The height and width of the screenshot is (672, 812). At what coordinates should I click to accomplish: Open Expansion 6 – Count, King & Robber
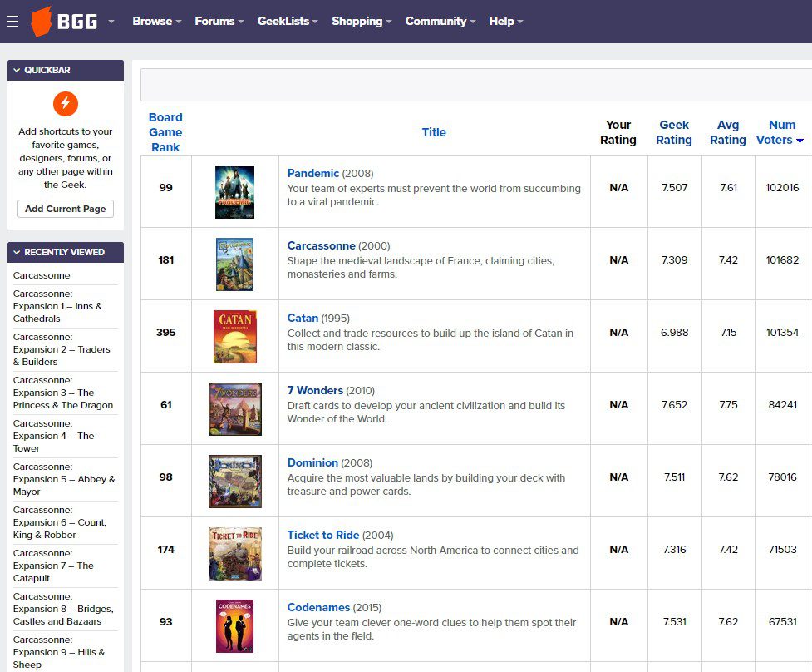[x=60, y=522]
